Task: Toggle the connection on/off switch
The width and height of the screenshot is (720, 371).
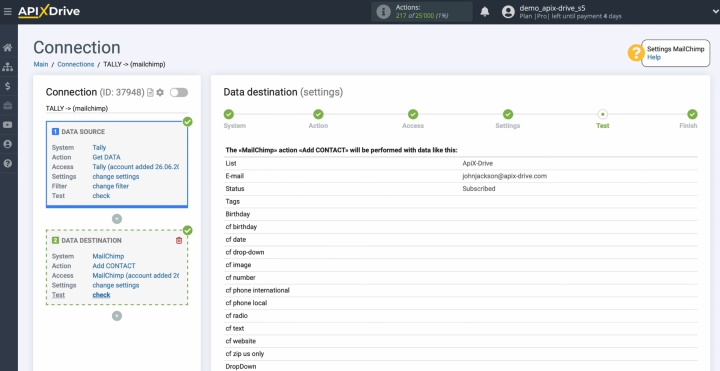Action: coord(179,93)
